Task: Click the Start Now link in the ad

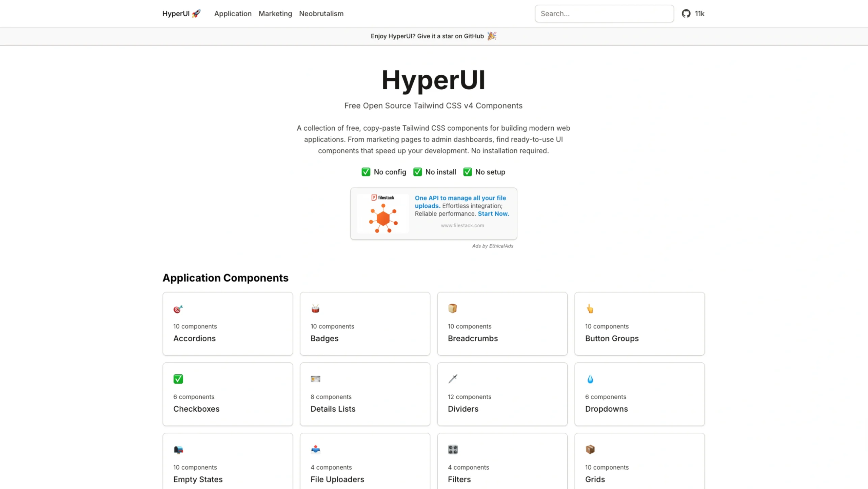Action: click(x=493, y=213)
